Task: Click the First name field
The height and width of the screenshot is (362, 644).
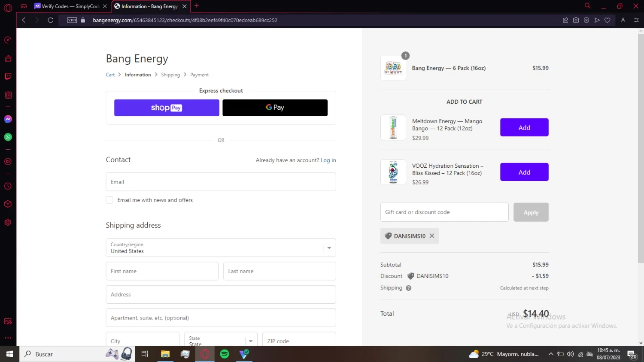Action: click(x=162, y=271)
